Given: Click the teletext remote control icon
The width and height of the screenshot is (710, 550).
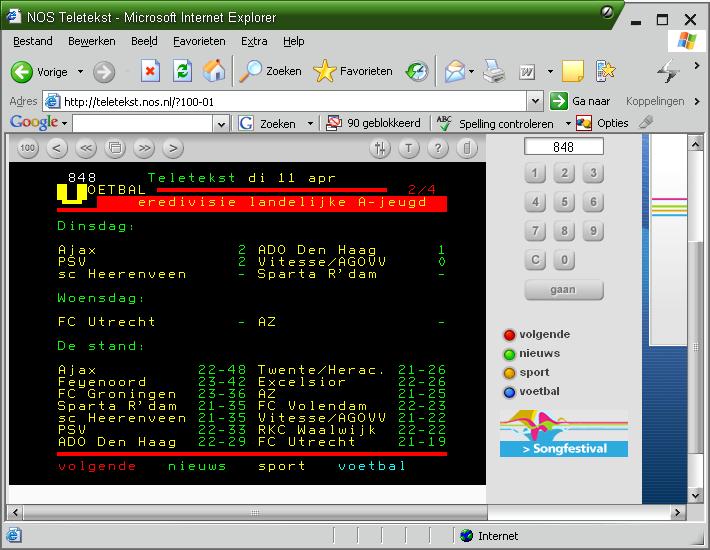Looking at the screenshot, I should (x=467, y=148).
